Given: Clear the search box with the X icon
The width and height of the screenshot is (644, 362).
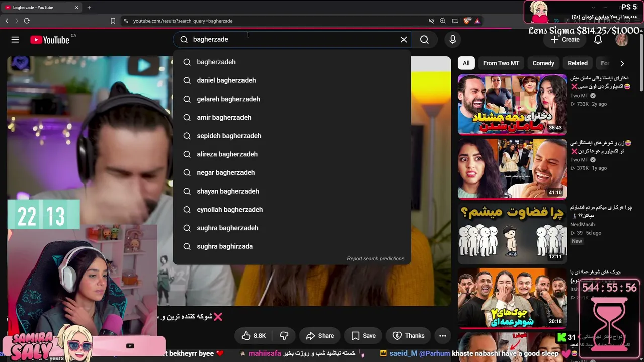Looking at the screenshot, I should (x=404, y=39).
